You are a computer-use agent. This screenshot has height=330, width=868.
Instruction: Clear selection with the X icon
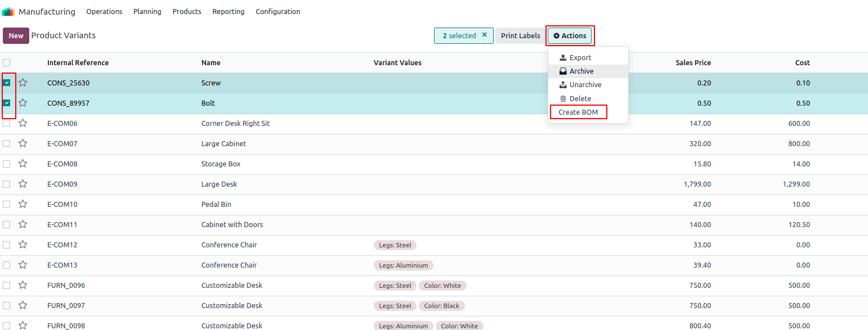pyautogui.click(x=484, y=35)
